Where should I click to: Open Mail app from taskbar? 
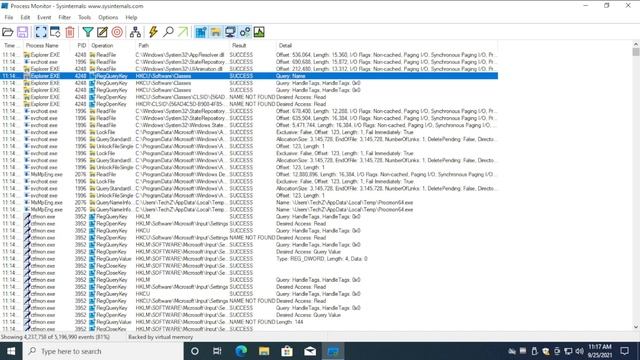(310, 351)
